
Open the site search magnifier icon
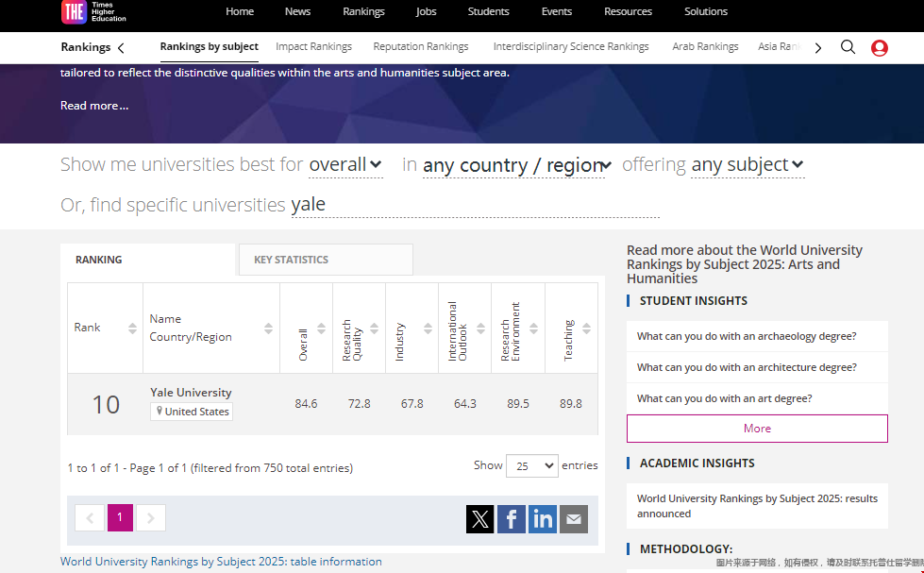(x=848, y=47)
